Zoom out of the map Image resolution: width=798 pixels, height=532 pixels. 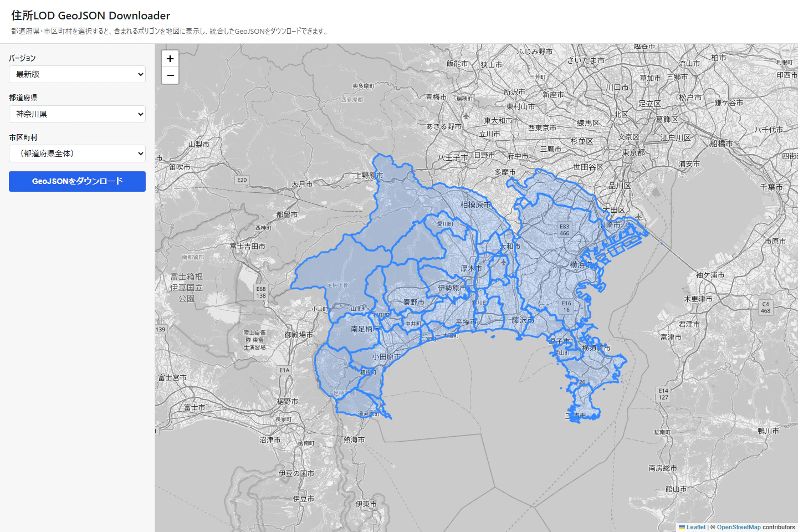coord(170,75)
